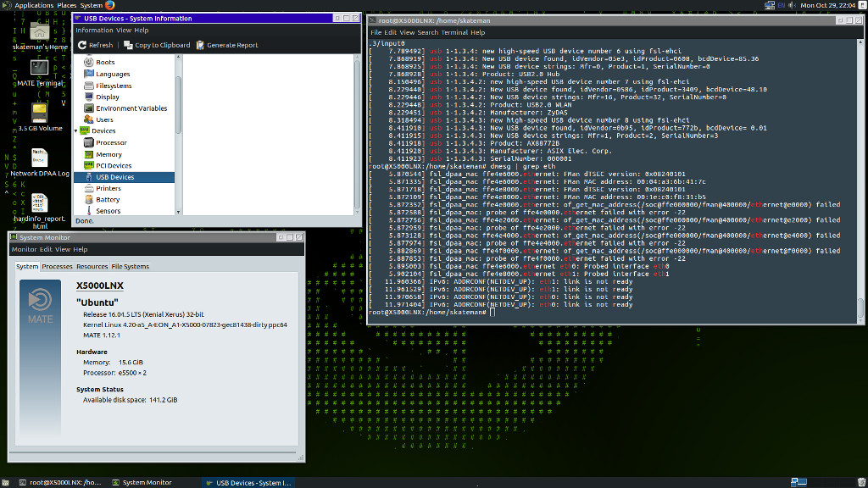Collapse the Devices tree group
Image resolution: width=868 pixels, height=488 pixels.
[x=76, y=131]
